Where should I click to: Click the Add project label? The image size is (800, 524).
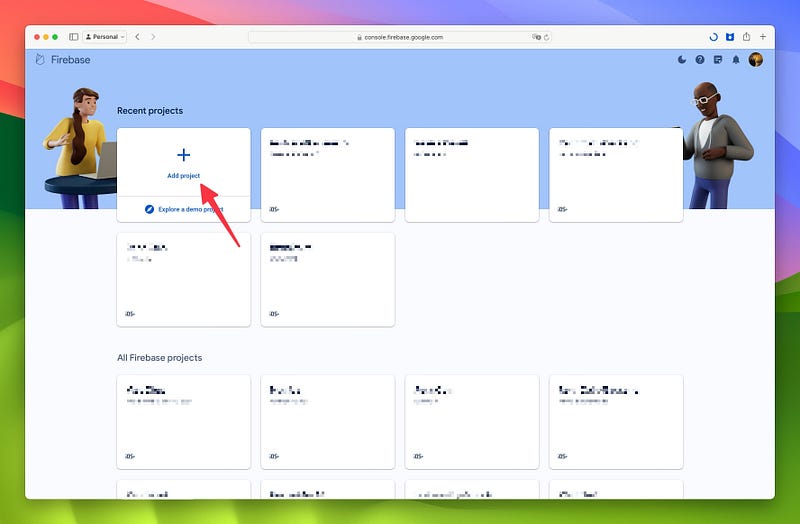[x=184, y=176]
